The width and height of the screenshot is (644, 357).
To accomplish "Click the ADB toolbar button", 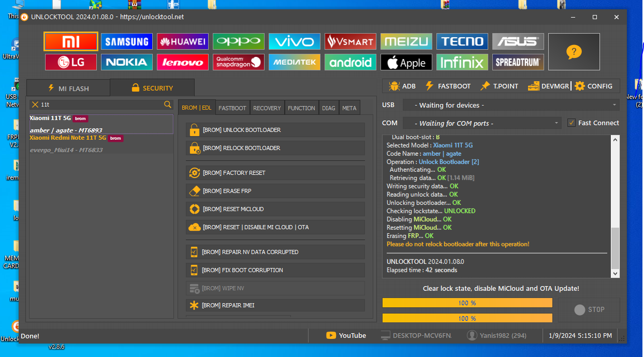I will pos(402,86).
